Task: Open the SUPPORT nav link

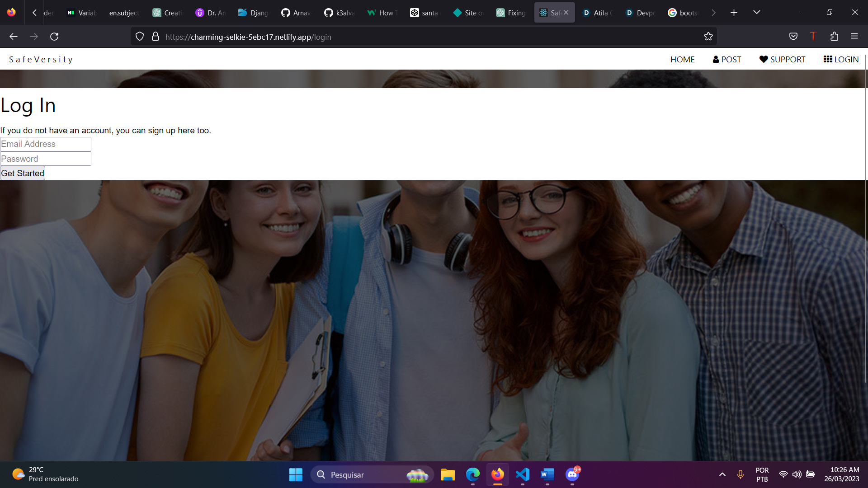Action: (x=782, y=60)
